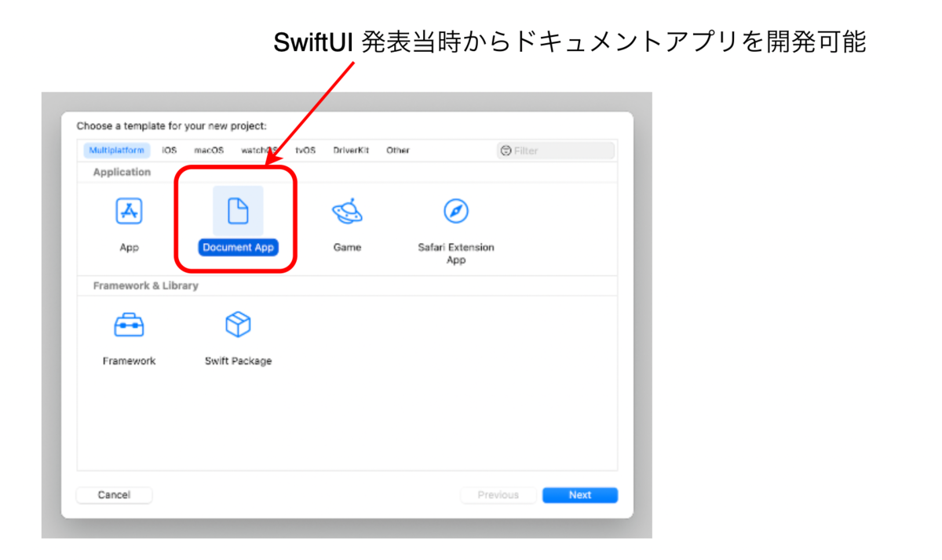Image resolution: width=942 pixels, height=560 pixels.
Task: Click the filter icon in search field
Action: (506, 151)
